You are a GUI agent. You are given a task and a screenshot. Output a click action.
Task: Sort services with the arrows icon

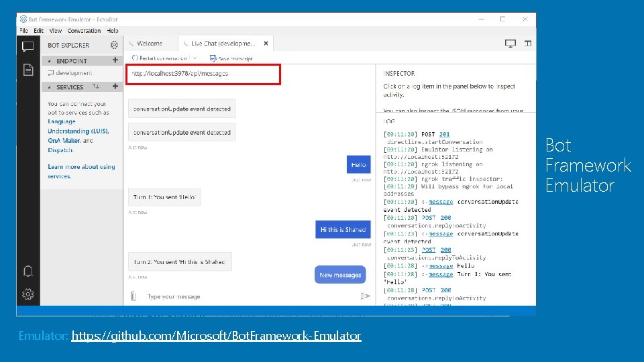pyautogui.click(x=96, y=86)
